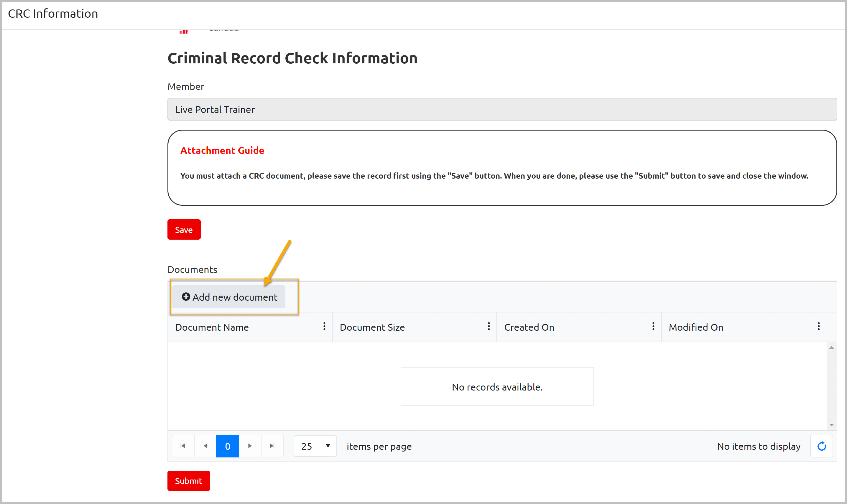Click Add new document button
The height and width of the screenshot is (504, 847).
click(x=228, y=297)
